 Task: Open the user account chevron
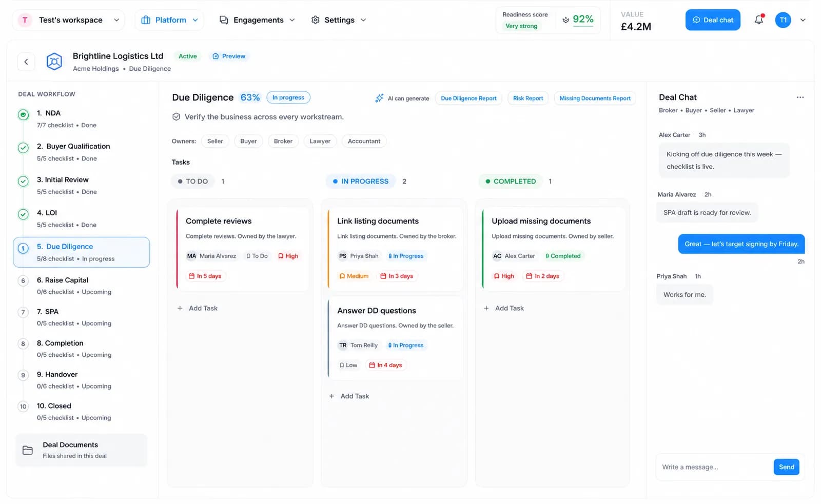coord(803,20)
